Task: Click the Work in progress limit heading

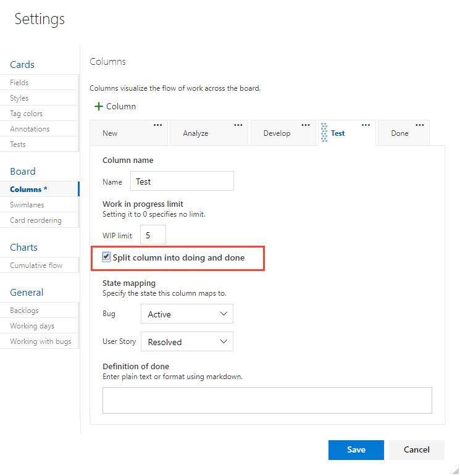Action: (x=143, y=204)
